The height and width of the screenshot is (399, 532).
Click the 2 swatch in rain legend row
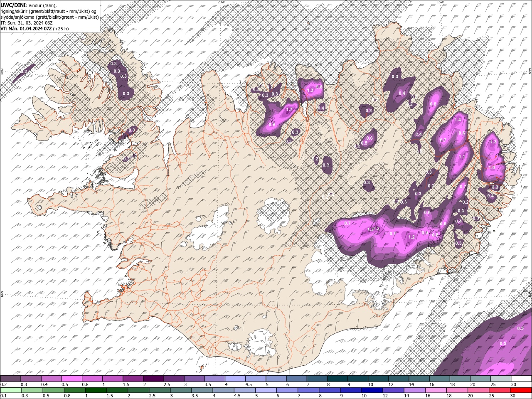coord(138,390)
